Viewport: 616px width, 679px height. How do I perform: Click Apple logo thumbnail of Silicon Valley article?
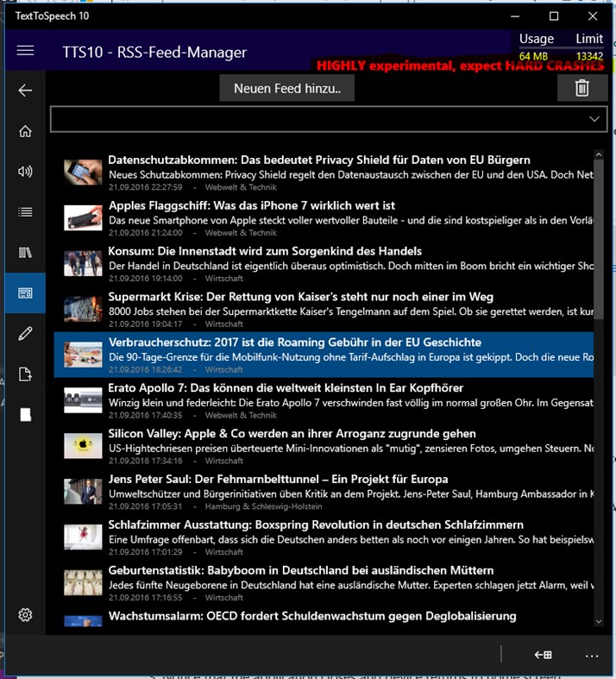[83, 445]
